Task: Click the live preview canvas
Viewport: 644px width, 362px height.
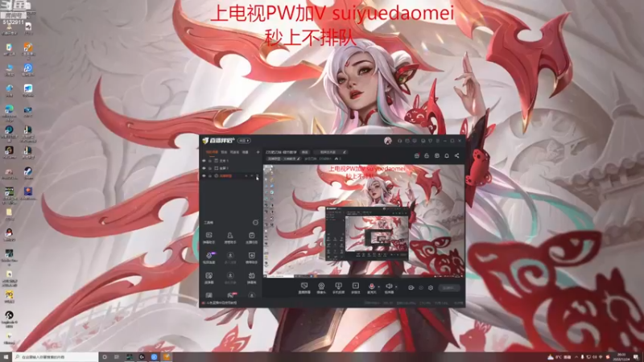Action: [364, 220]
